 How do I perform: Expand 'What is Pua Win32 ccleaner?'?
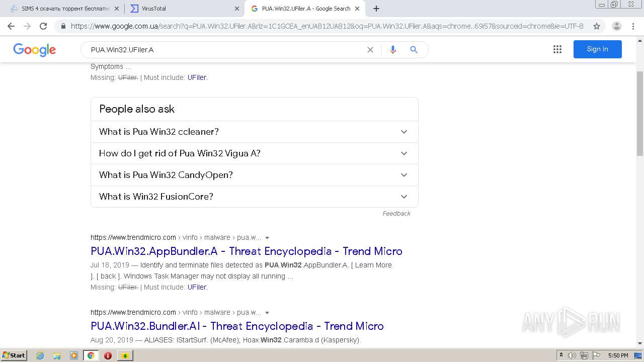255,132
